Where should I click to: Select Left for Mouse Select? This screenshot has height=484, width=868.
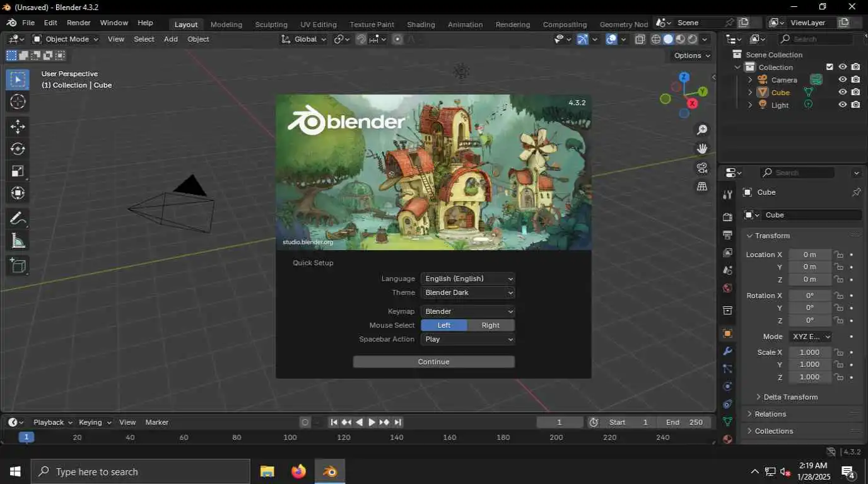(x=444, y=325)
